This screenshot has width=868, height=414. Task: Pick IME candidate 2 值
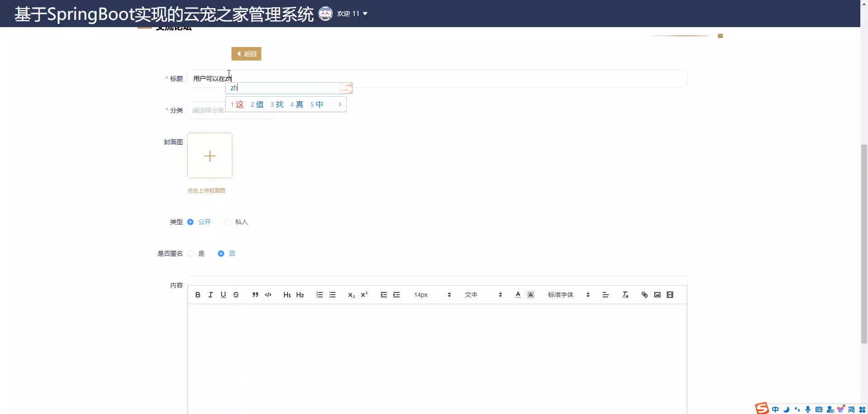click(x=257, y=104)
